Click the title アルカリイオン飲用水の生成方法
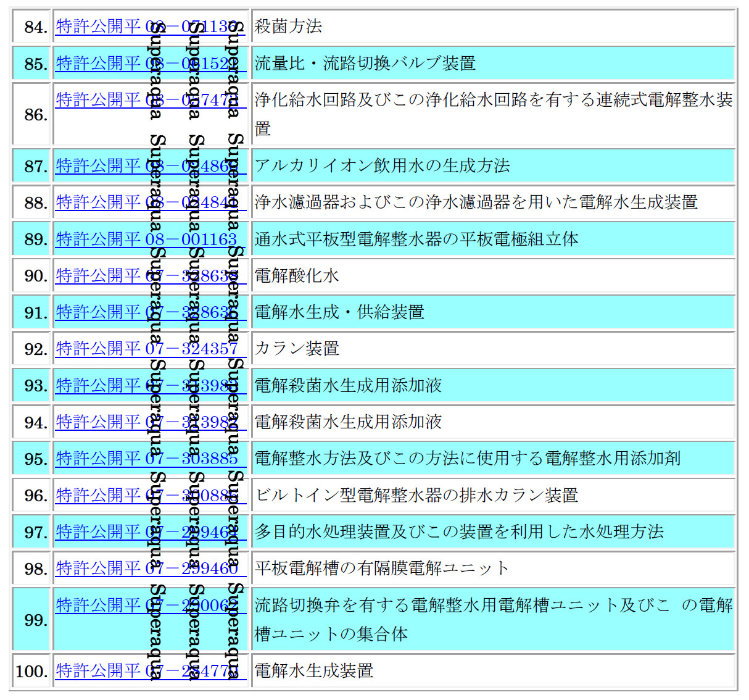The image size is (749, 700). (383, 165)
